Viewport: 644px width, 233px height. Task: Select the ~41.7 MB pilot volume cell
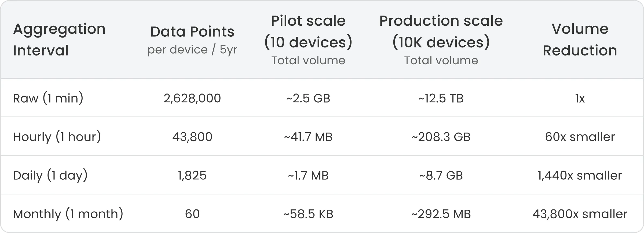308,137
